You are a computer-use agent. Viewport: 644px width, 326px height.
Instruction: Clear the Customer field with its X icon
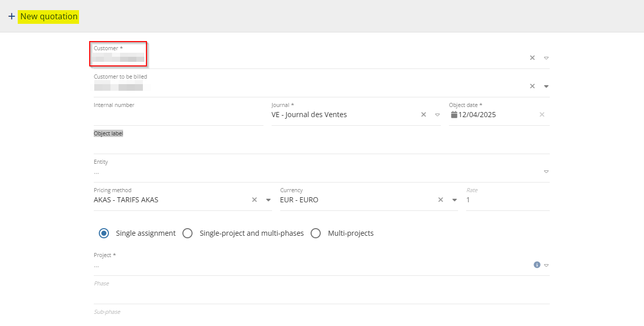(532, 58)
